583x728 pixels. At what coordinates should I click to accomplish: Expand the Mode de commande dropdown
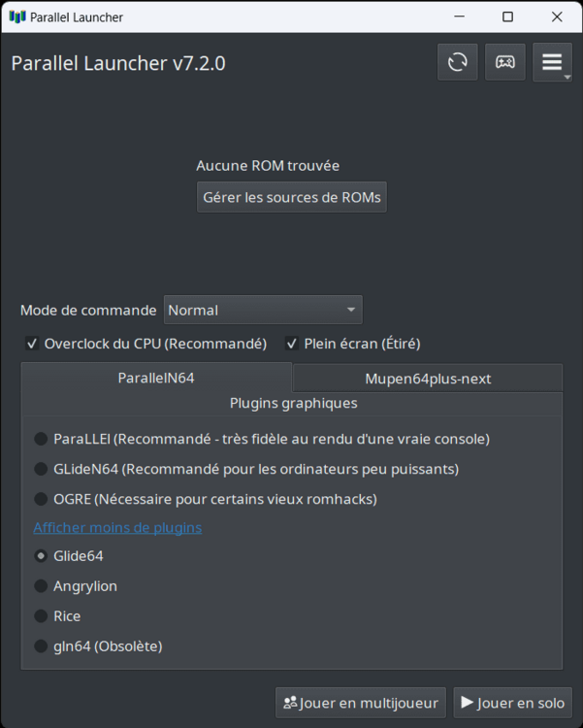point(263,310)
